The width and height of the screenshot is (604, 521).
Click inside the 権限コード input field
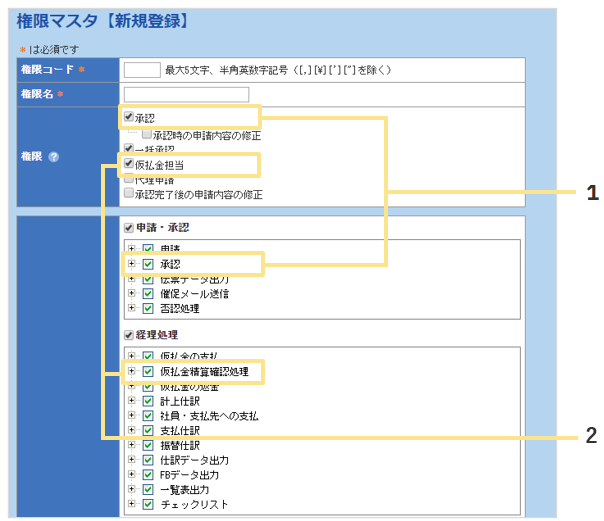tap(141, 70)
